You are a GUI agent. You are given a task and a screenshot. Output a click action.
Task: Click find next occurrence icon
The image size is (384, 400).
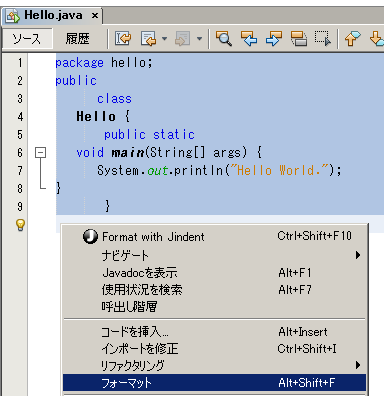tap(274, 38)
